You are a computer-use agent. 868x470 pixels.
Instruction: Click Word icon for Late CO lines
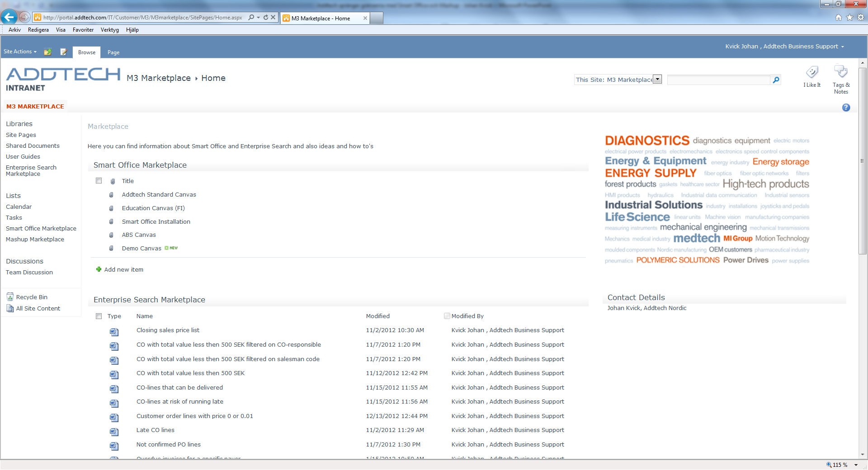click(x=114, y=432)
